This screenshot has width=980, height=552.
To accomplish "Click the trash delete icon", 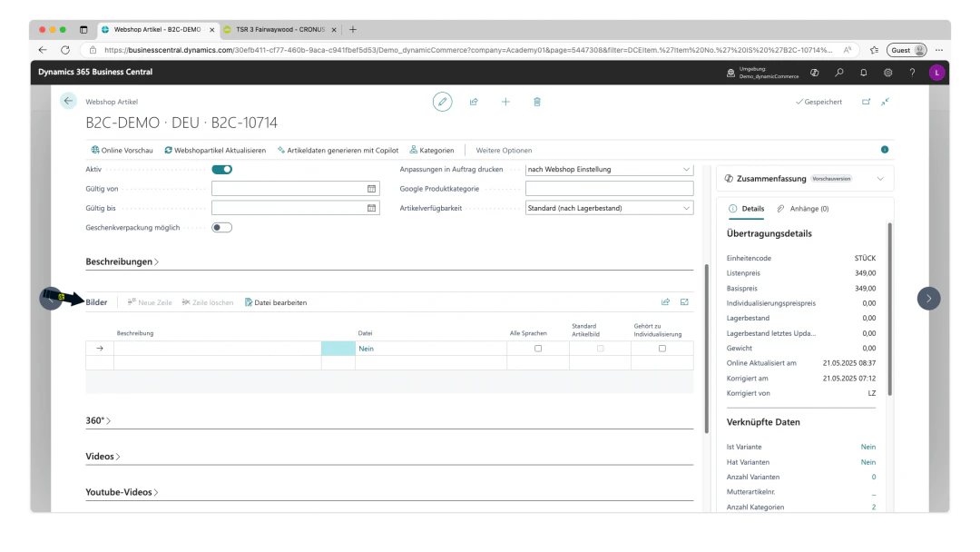I will [x=537, y=102].
